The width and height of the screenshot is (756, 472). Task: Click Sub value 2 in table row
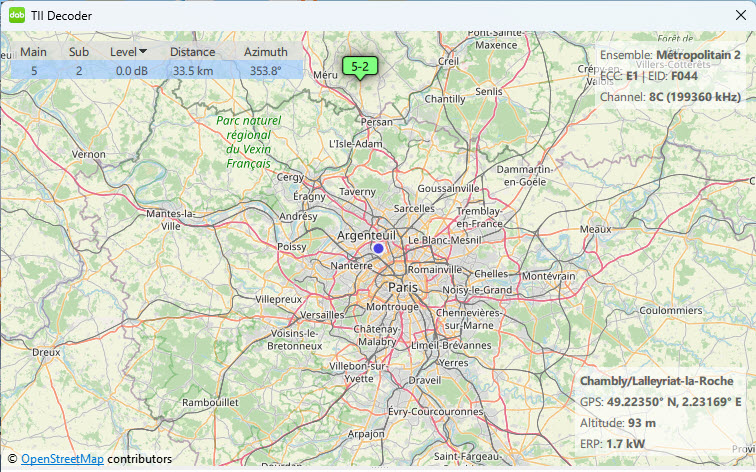[79, 71]
